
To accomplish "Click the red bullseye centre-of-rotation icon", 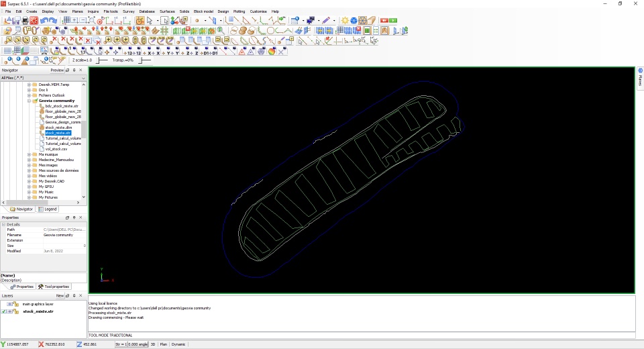I will pyautogui.click(x=100, y=21).
